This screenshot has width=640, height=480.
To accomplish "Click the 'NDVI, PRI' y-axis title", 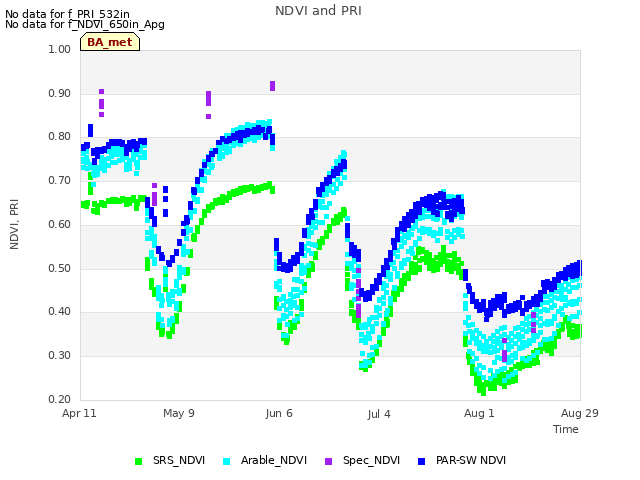I will point(14,224).
